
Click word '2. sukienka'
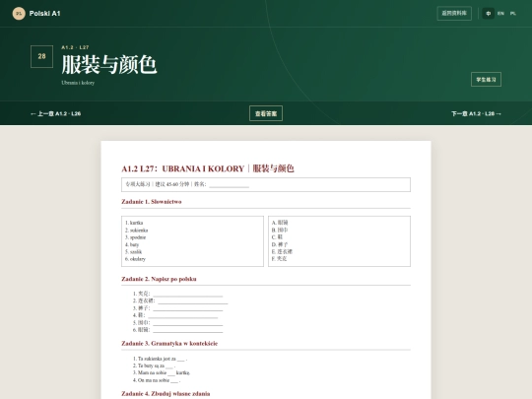pyautogui.click(x=136, y=230)
